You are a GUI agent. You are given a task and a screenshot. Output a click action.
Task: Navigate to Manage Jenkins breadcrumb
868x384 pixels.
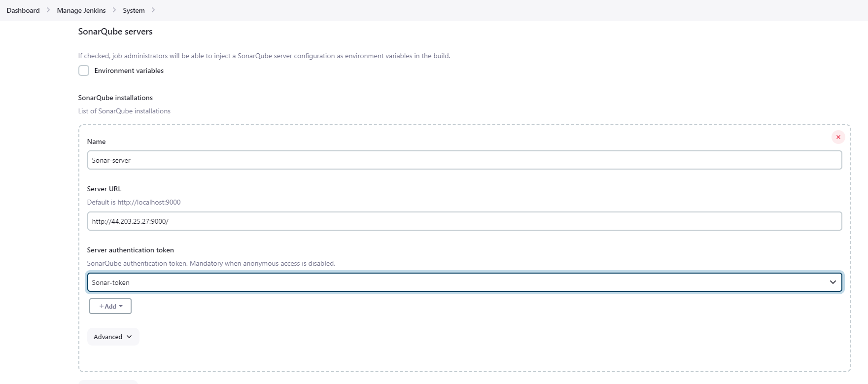(x=81, y=10)
